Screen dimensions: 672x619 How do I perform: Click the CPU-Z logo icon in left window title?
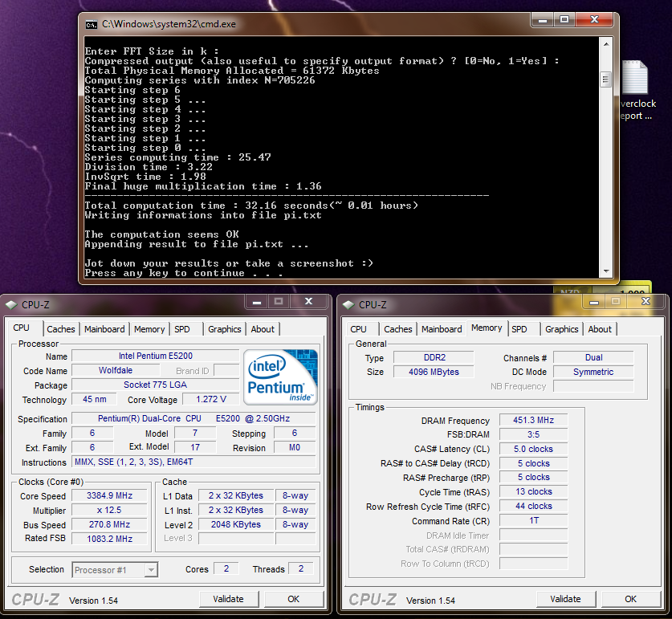[x=10, y=305]
